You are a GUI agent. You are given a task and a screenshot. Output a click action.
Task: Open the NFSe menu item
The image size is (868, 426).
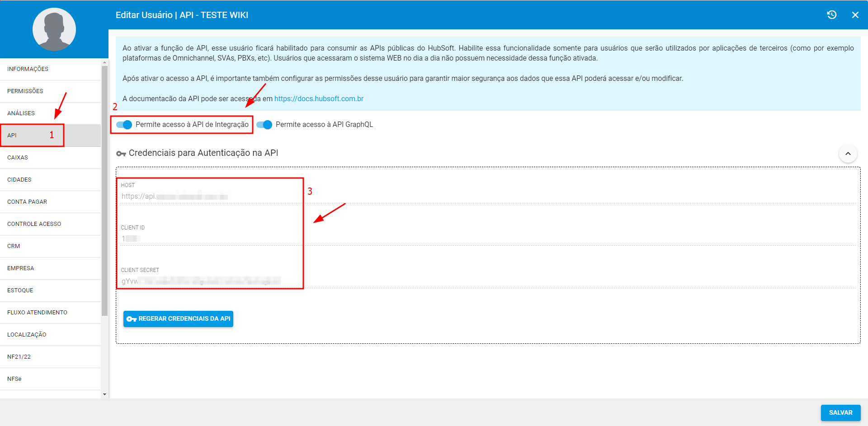[50, 379]
